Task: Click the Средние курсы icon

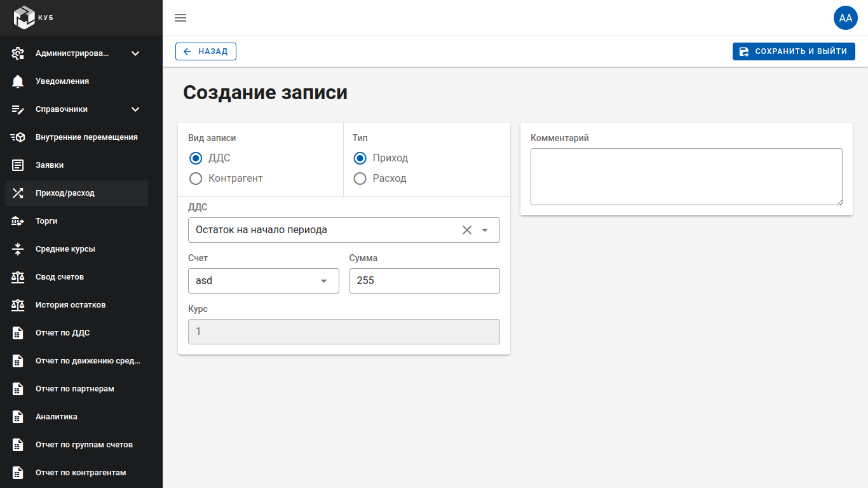Action: pyautogui.click(x=18, y=249)
